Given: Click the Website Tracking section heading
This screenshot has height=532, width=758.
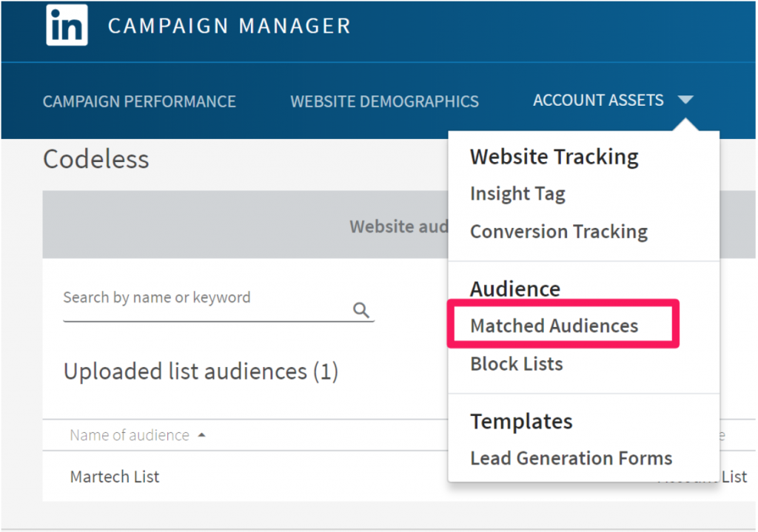Looking at the screenshot, I should click(554, 157).
